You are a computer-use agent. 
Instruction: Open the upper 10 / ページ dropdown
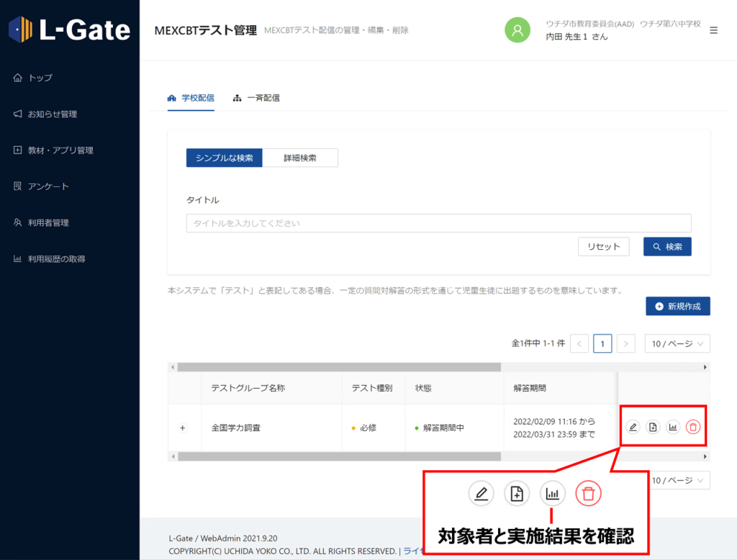(x=677, y=343)
